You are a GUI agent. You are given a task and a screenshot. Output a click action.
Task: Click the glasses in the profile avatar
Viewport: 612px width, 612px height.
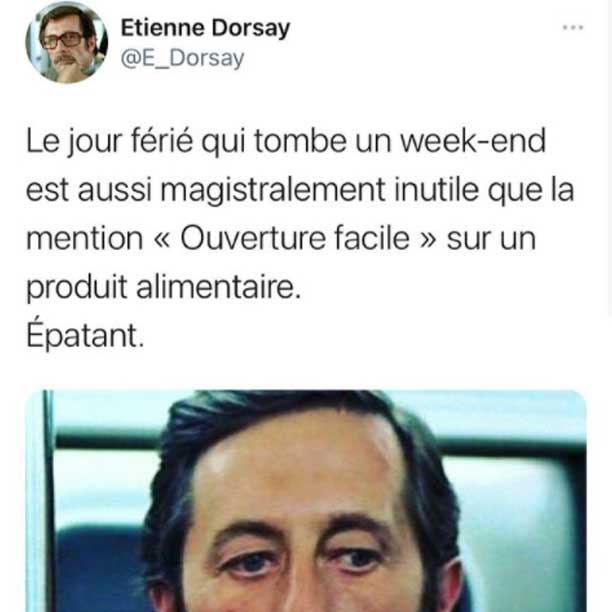click(62, 40)
